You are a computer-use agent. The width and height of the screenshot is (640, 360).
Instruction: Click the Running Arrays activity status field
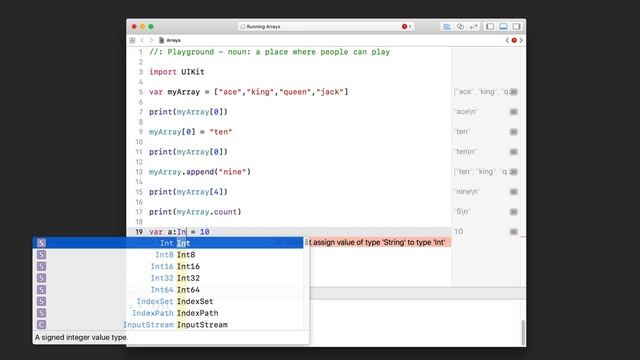coord(326,27)
